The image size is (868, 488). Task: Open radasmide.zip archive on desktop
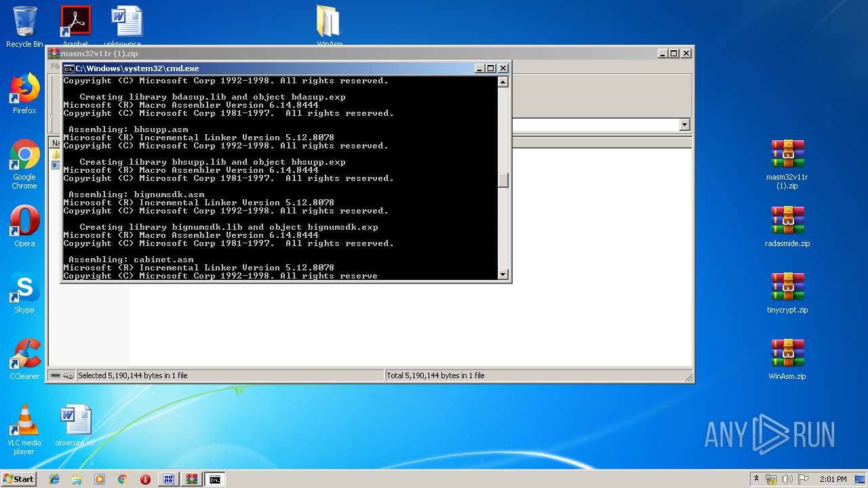point(787,226)
